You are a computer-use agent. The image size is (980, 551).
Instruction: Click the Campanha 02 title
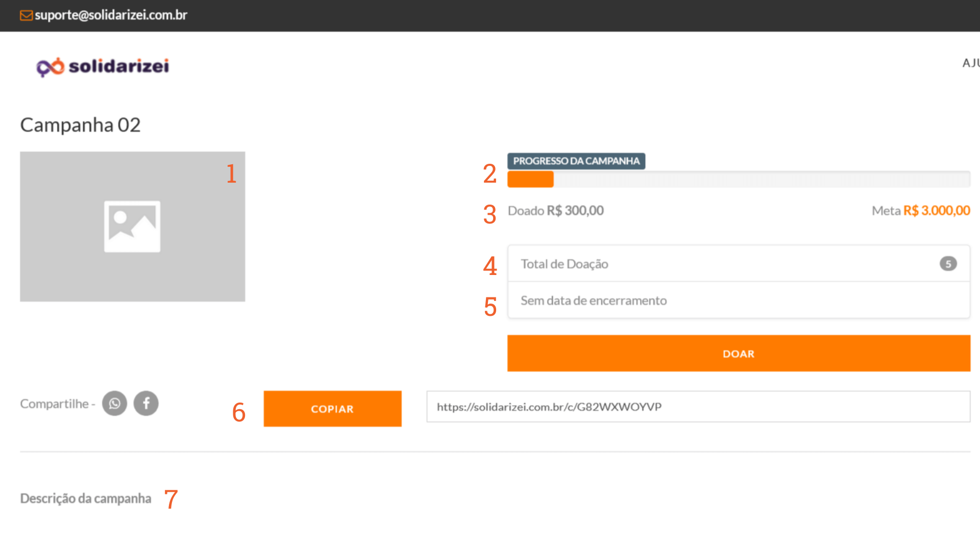80,125
